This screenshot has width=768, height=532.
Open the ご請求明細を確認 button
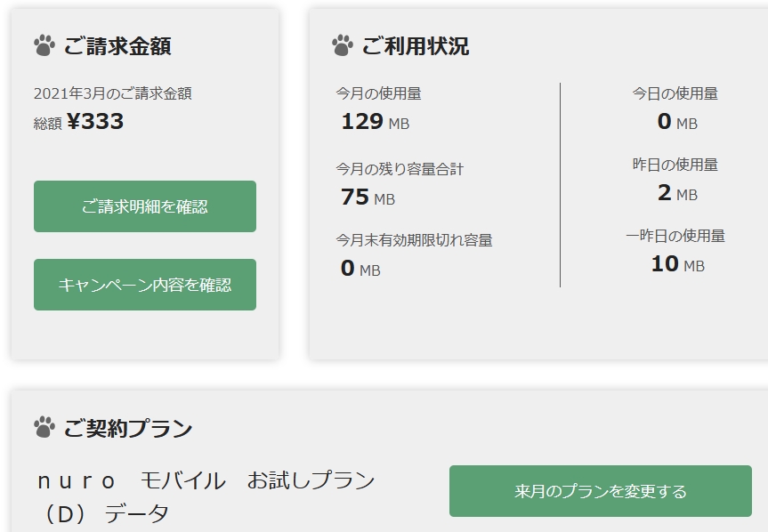[145, 206]
